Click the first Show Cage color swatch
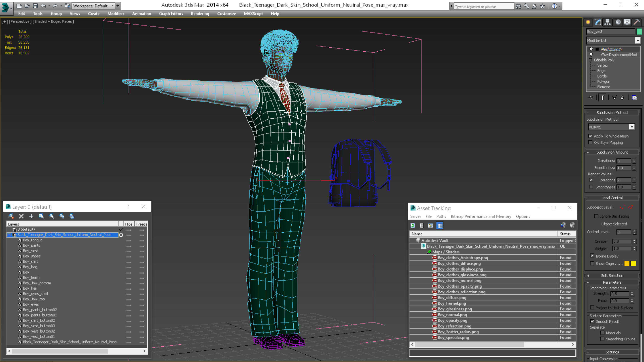Screen dimensions: 644x362 627,263
